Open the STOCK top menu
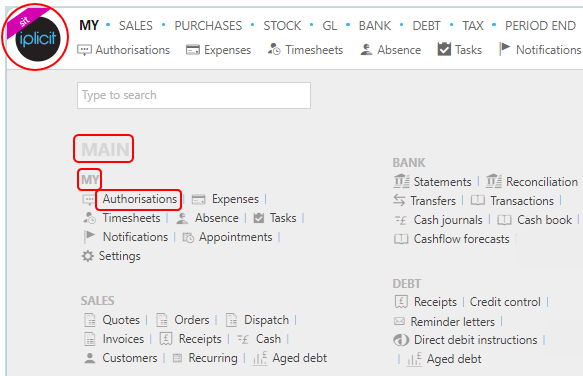Viewport: 583px width, 376px height. 282,26
